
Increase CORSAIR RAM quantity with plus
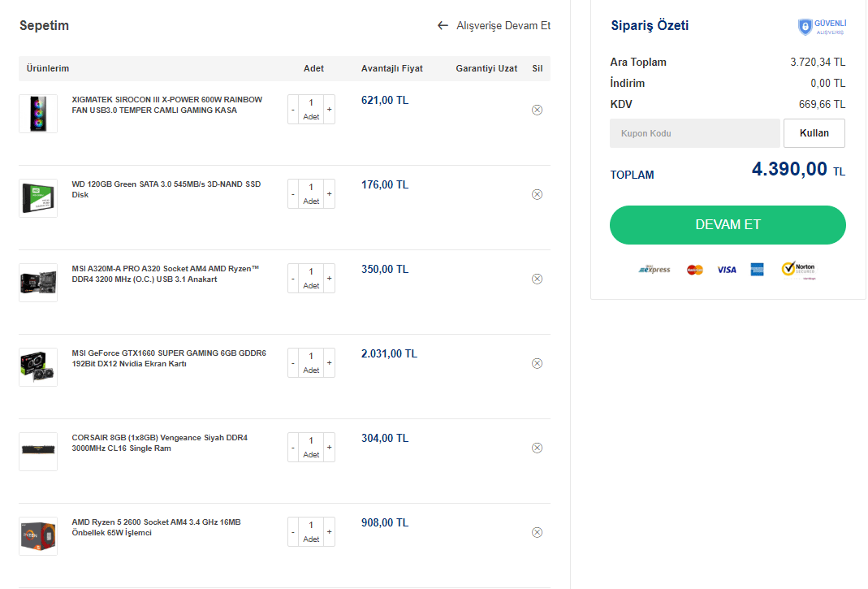click(x=329, y=447)
